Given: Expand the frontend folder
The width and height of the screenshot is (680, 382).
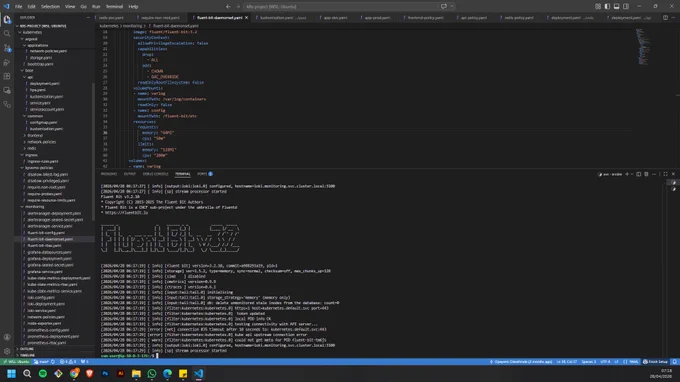Looking at the screenshot, I should [x=35, y=135].
